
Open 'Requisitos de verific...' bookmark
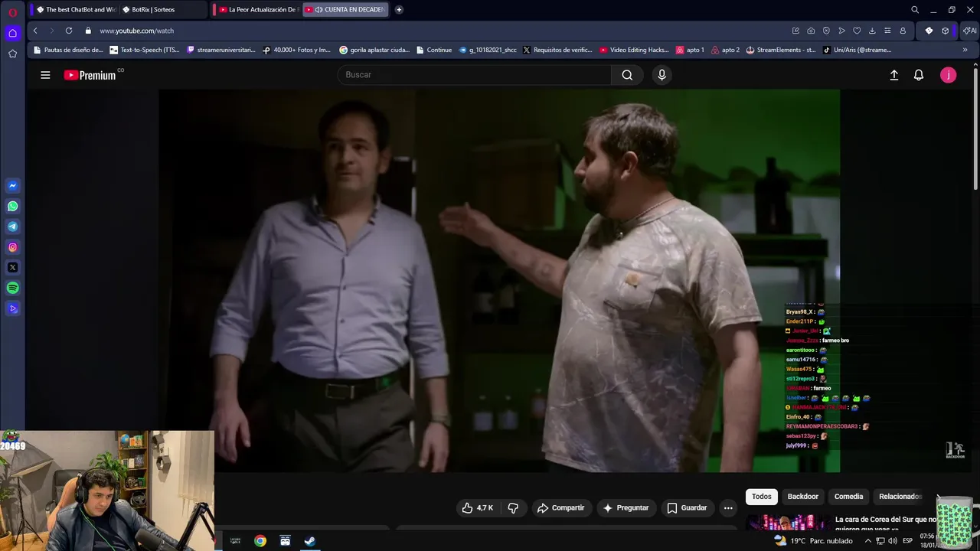557,50
